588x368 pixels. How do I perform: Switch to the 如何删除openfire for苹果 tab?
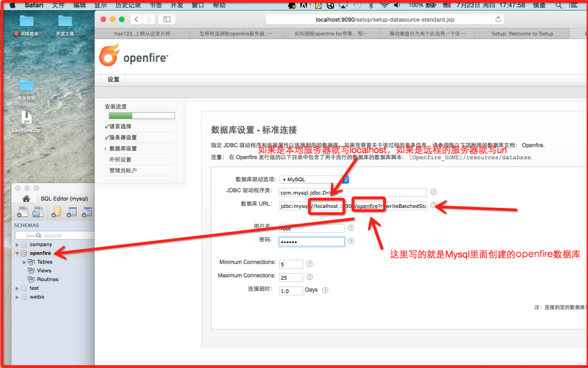click(x=331, y=34)
